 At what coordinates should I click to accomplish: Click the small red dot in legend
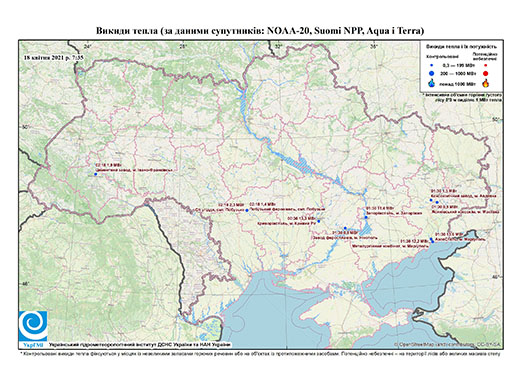tap(486, 65)
